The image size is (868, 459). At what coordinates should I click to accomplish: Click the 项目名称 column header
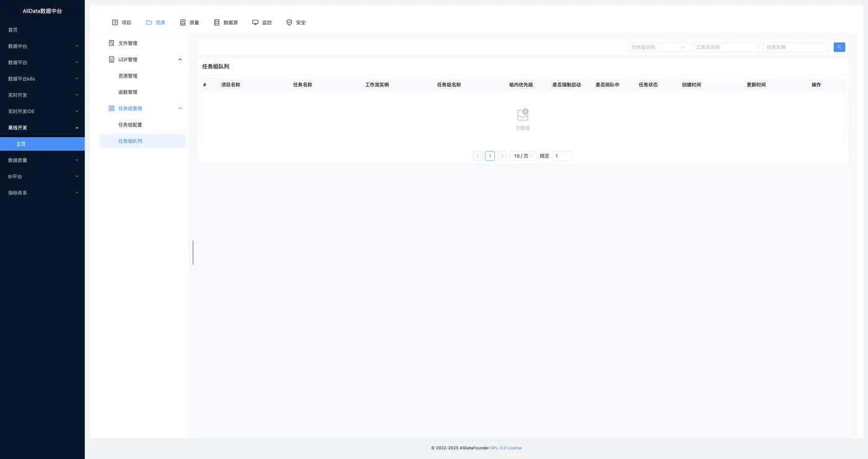pyautogui.click(x=231, y=84)
